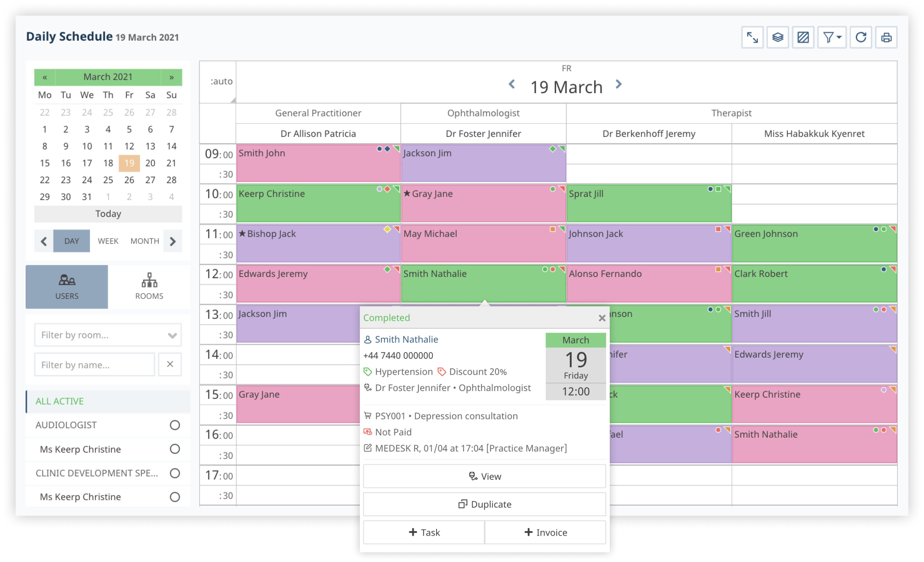Screen dimensions: 924x562
Task: Click Dr Allison Patricia column header
Action: pyautogui.click(x=318, y=133)
